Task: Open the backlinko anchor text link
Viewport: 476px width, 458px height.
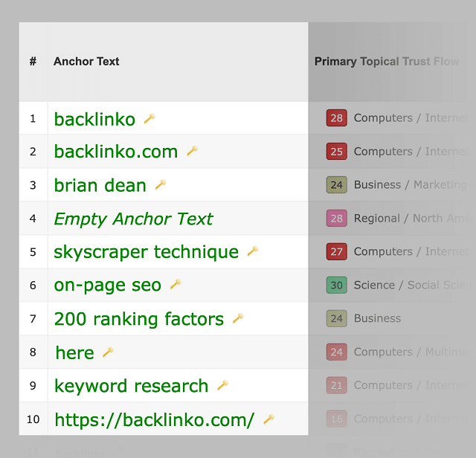Action: click(x=94, y=119)
